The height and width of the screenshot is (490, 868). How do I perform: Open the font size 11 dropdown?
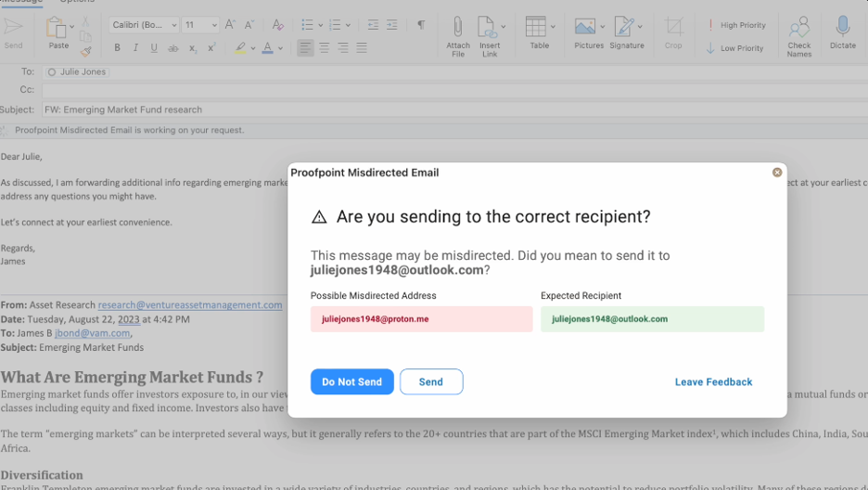click(200, 25)
